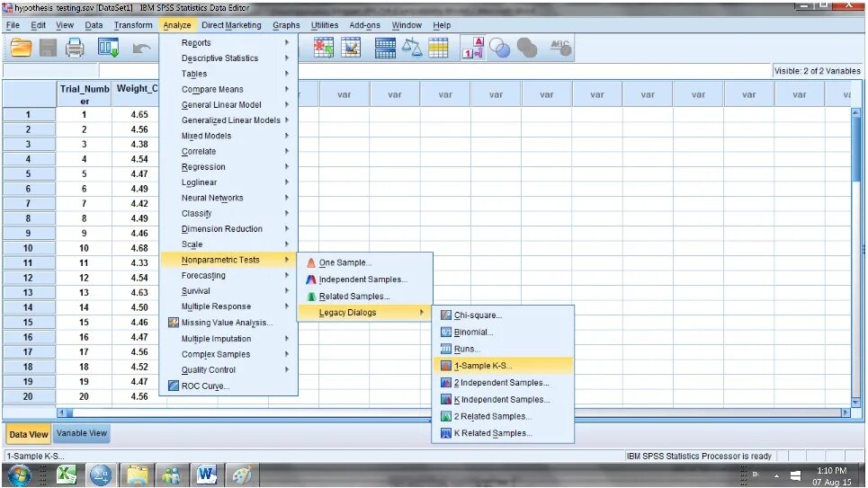Image resolution: width=868 pixels, height=488 pixels.
Task: Select Chi-square in Legacy Dialogs
Action: pos(503,315)
